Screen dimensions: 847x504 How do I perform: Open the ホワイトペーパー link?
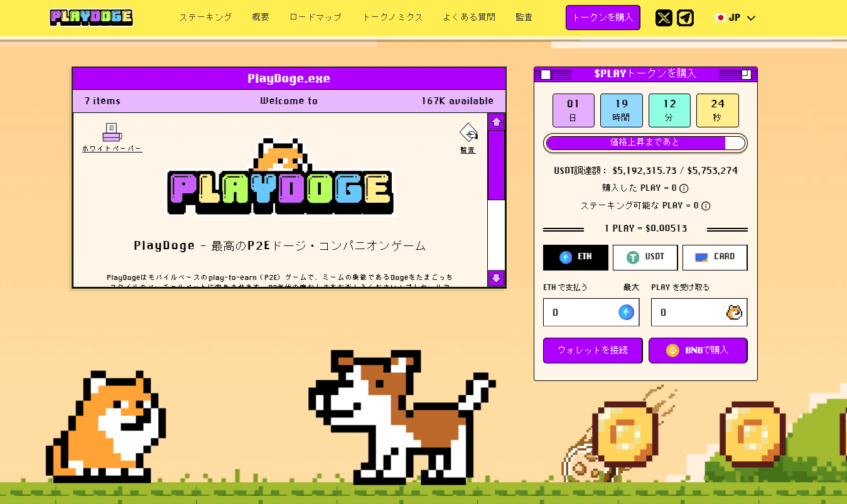112,149
